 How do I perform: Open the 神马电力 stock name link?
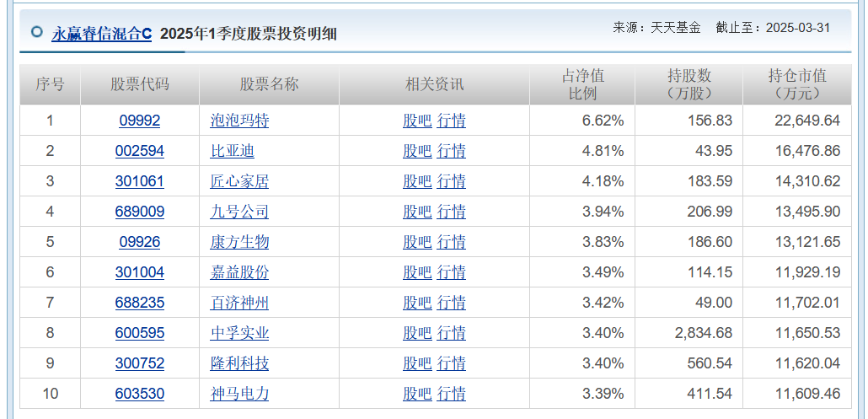[x=239, y=394]
